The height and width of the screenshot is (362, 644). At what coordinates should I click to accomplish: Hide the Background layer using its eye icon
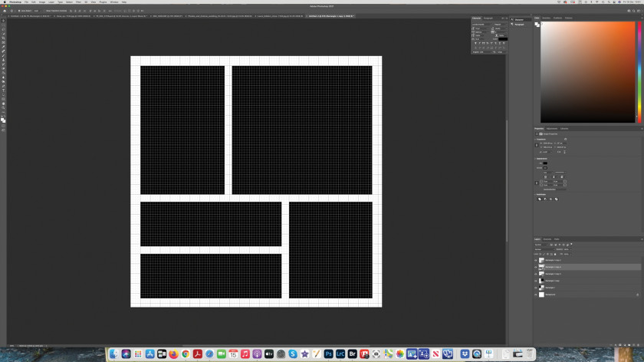point(536,295)
